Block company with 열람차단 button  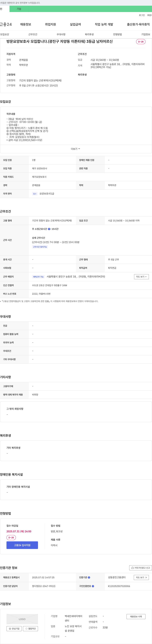point(31,628)
